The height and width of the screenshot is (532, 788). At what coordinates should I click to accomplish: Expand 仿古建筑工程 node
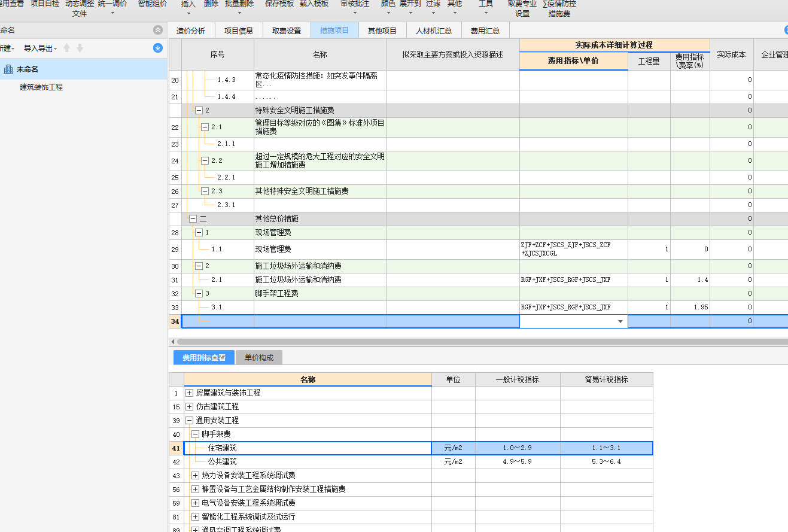[x=189, y=407]
